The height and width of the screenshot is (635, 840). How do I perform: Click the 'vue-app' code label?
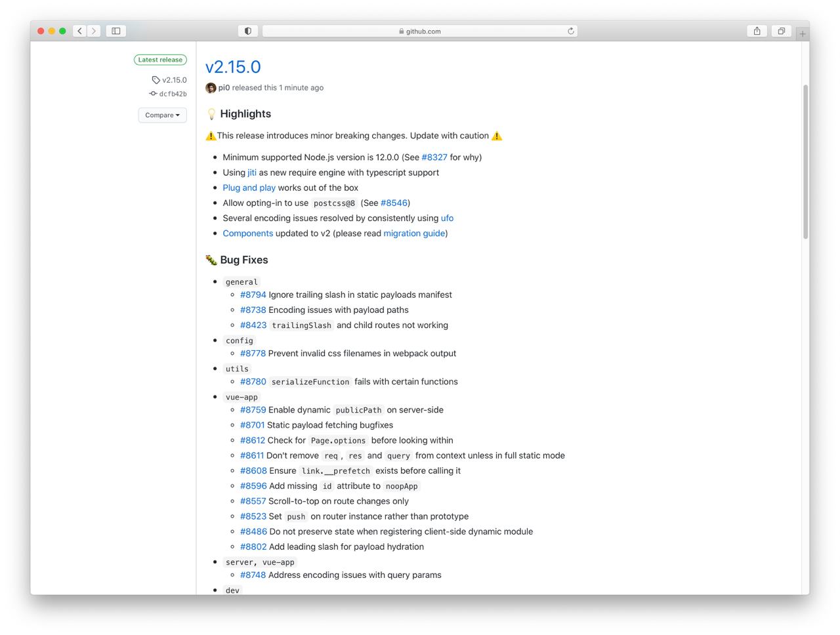click(x=241, y=397)
